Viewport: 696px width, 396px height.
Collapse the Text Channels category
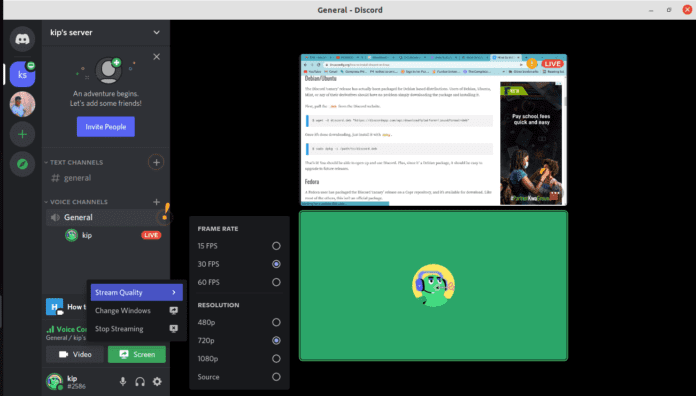click(x=74, y=162)
